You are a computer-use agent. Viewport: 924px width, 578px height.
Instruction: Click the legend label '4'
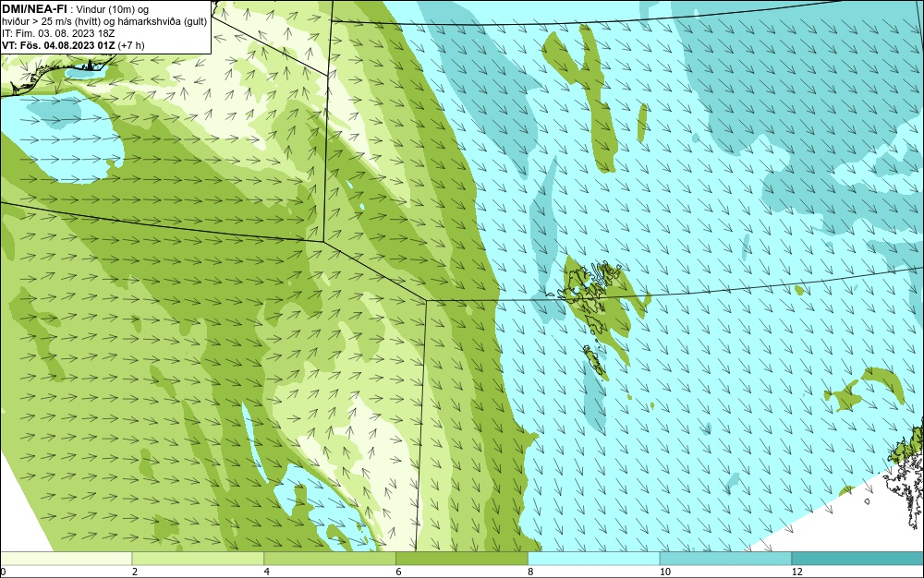point(267,572)
